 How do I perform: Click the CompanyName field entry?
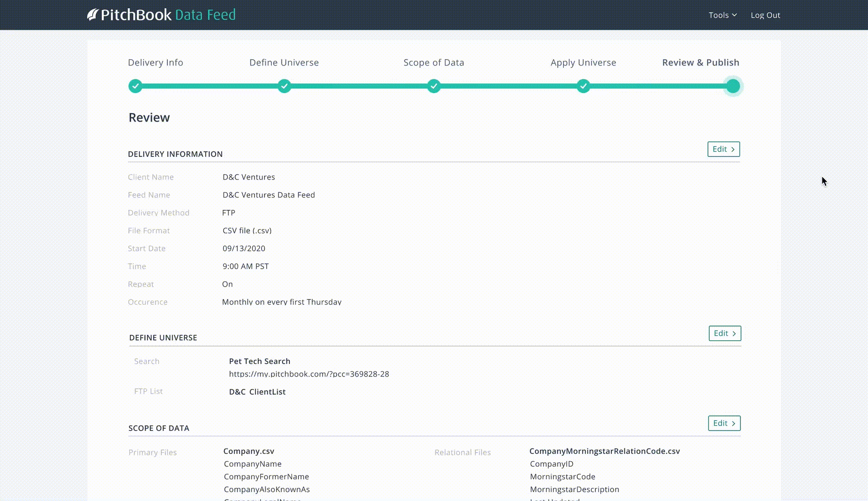[253, 464]
